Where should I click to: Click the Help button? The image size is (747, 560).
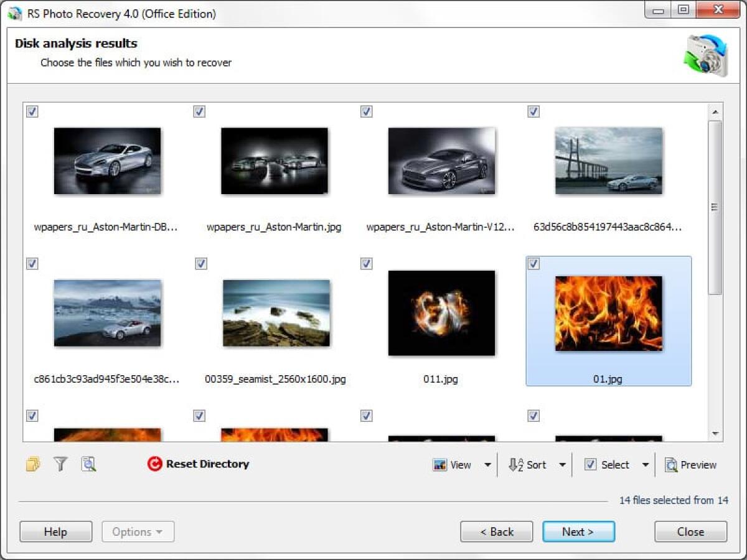(x=55, y=531)
